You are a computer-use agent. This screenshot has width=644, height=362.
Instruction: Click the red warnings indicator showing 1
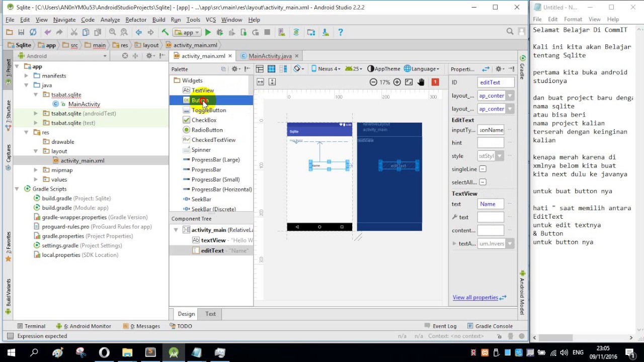[435, 82]
